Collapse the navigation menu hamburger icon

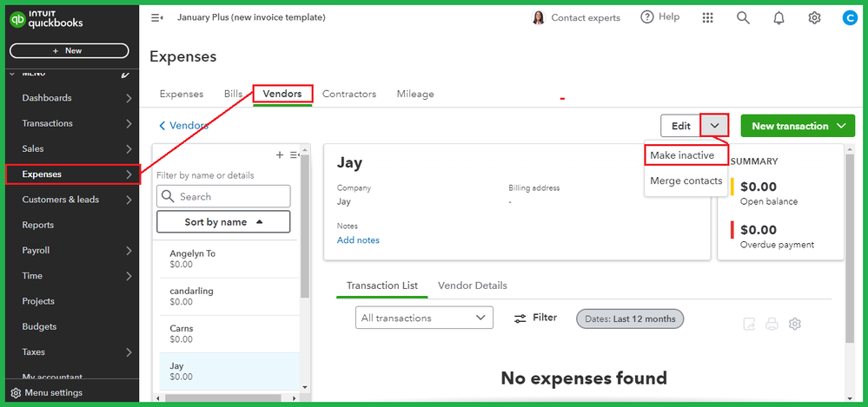click(156, 17)
